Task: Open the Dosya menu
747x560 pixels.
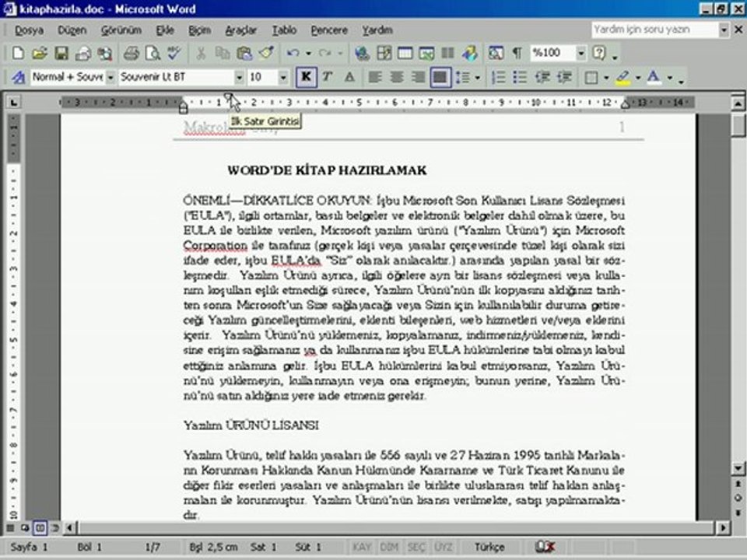Action: point(29,30)
